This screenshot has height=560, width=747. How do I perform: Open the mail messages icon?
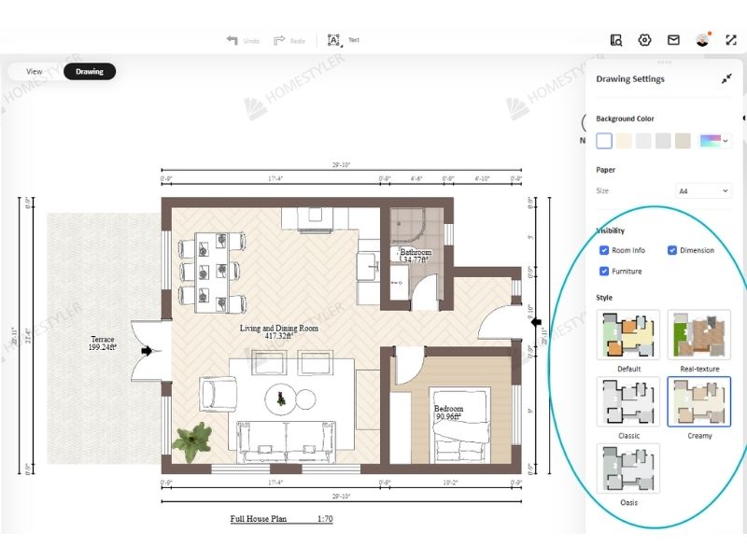[673, 40]
